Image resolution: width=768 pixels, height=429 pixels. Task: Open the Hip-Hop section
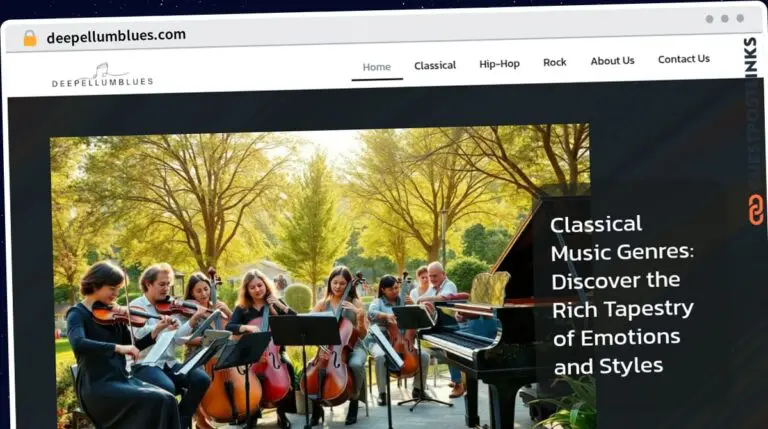(499, 64)
